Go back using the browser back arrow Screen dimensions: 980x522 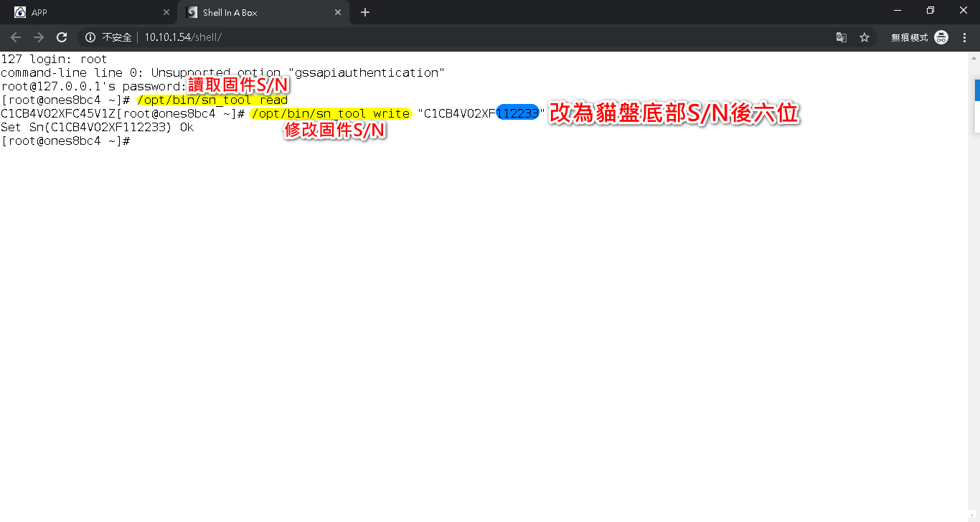click(16, 37)
